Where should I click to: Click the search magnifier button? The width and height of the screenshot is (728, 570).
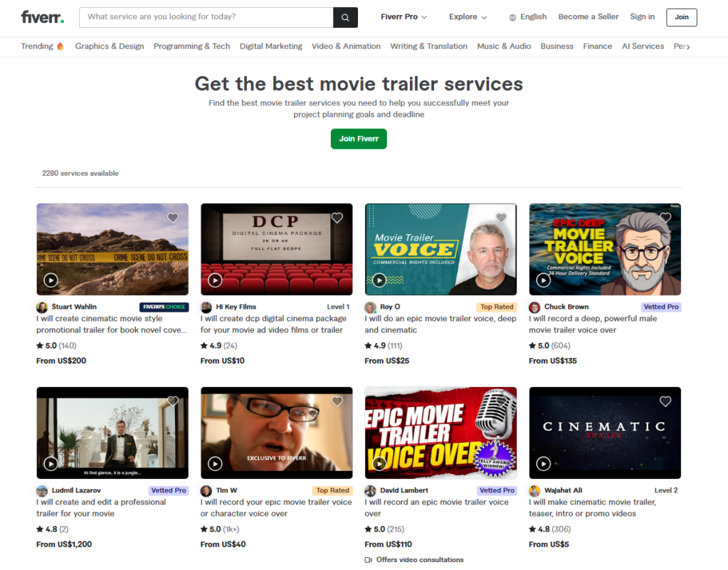click(345, 17)
